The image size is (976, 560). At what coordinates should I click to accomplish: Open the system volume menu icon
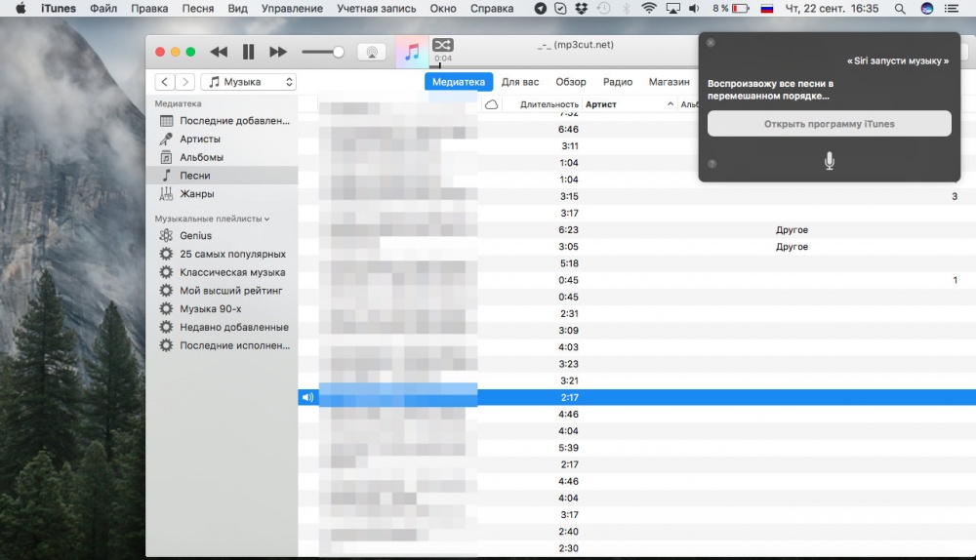(694, 8)
